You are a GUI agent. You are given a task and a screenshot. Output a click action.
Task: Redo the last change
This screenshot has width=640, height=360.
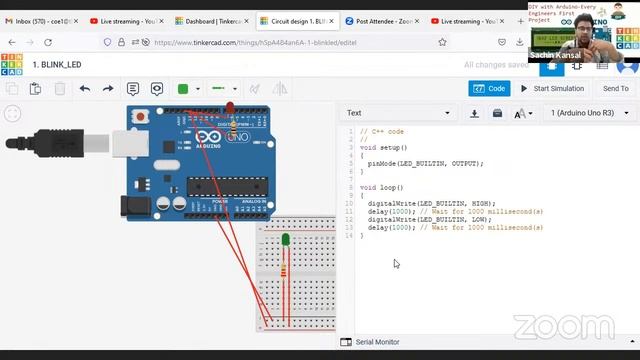(x=108, y=89)
